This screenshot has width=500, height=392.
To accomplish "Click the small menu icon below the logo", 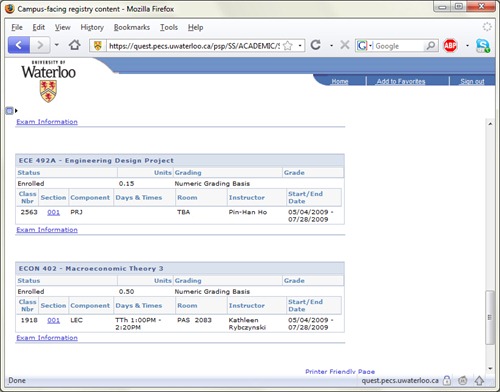I will (x=9, y=111).
